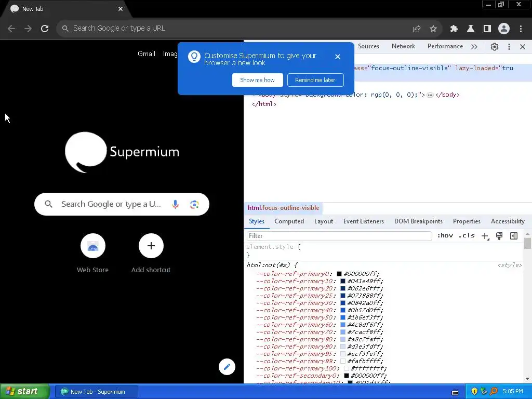Click the magnifier tray icon
The height and width of the screenshot is (399, 532).
(x=494, y=392)
